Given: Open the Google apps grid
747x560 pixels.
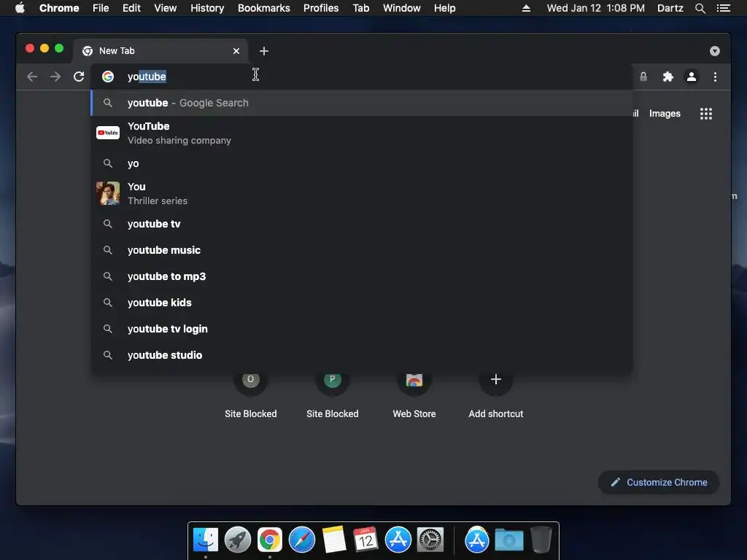Looking at the screenshot, I should (706, 114).
